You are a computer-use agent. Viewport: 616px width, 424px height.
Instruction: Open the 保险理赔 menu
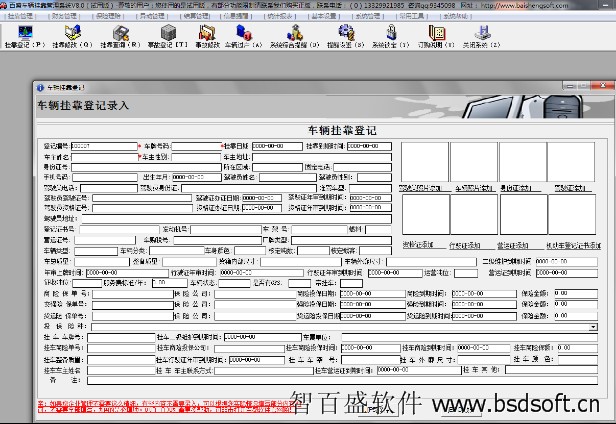pos(108,16)
